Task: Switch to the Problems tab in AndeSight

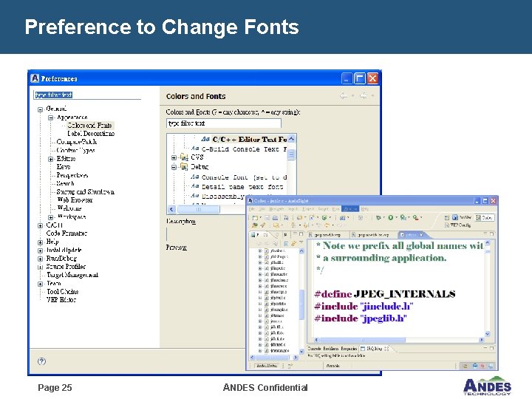Action: point(330,349)
